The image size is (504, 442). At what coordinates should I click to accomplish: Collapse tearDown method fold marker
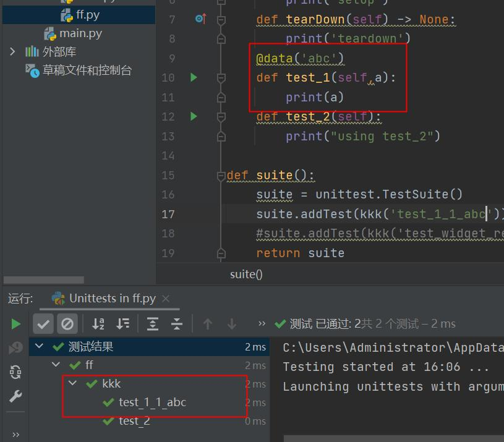[x=221, y=20]
